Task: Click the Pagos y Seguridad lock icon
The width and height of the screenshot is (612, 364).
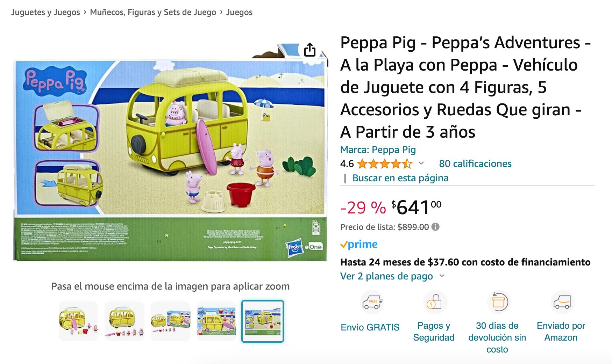Action: pos(434,302)
